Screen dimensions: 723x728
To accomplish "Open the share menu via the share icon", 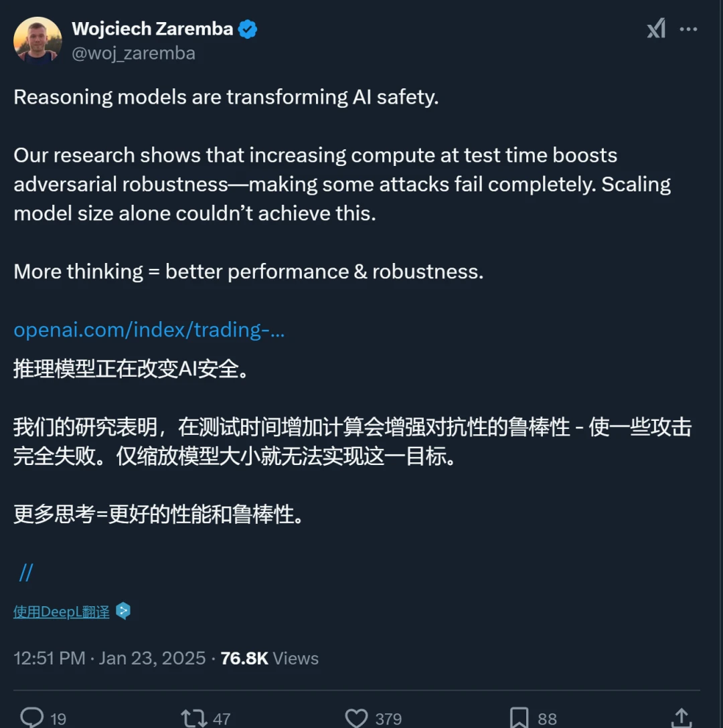I will point(686,717).
